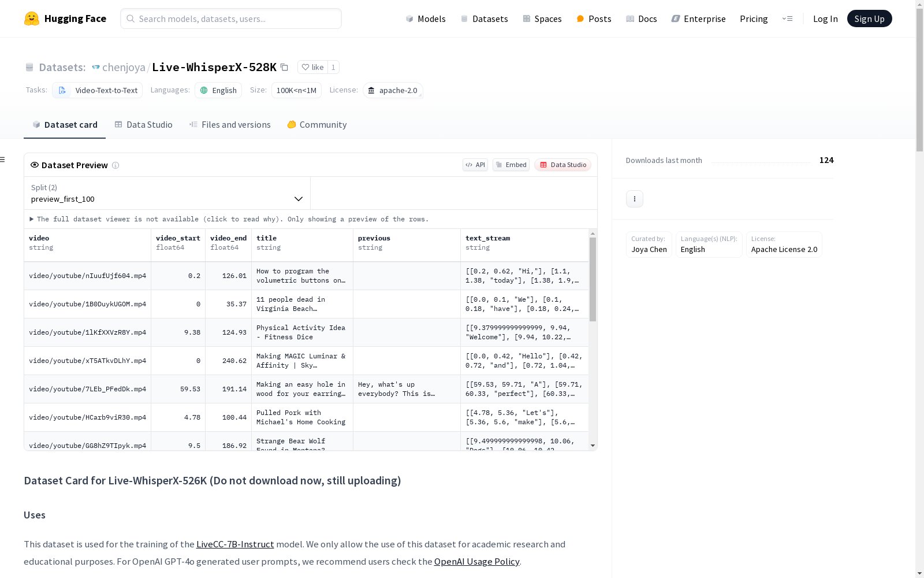Expand the Split preview_first_100 dropdown
924x578 pixels.
(167, 193)
